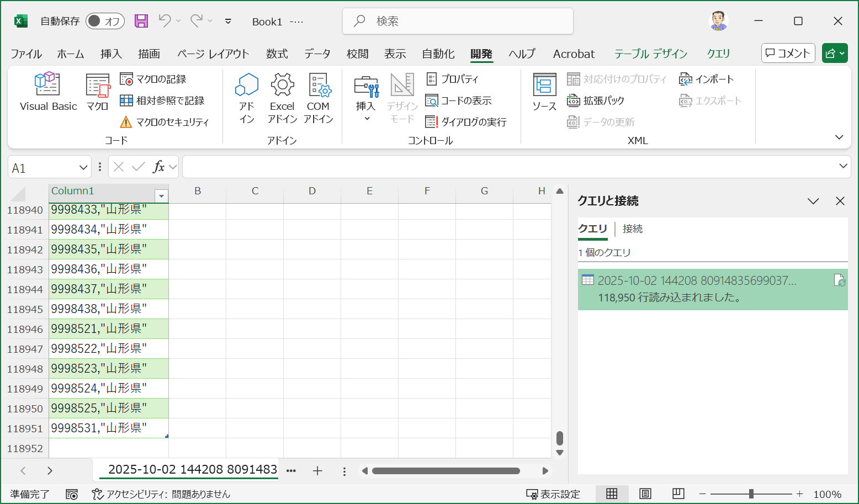
Task: Switch to the Connections (接続) tab
Action: point(632,229)
